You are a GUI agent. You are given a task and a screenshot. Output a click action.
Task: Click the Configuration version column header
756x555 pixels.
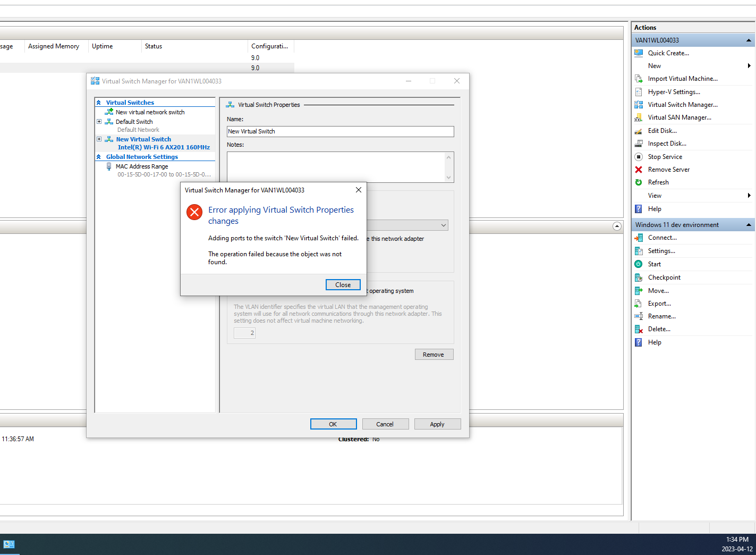click(270, 46)
